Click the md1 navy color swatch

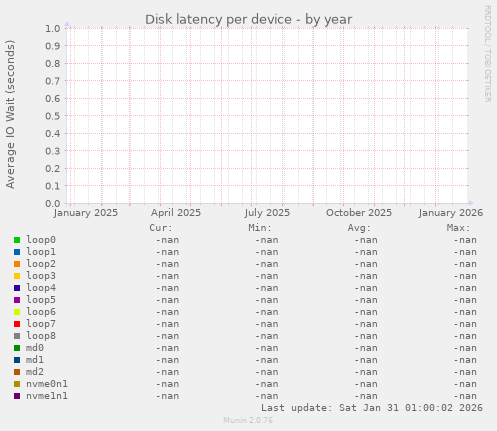[17, 360]
